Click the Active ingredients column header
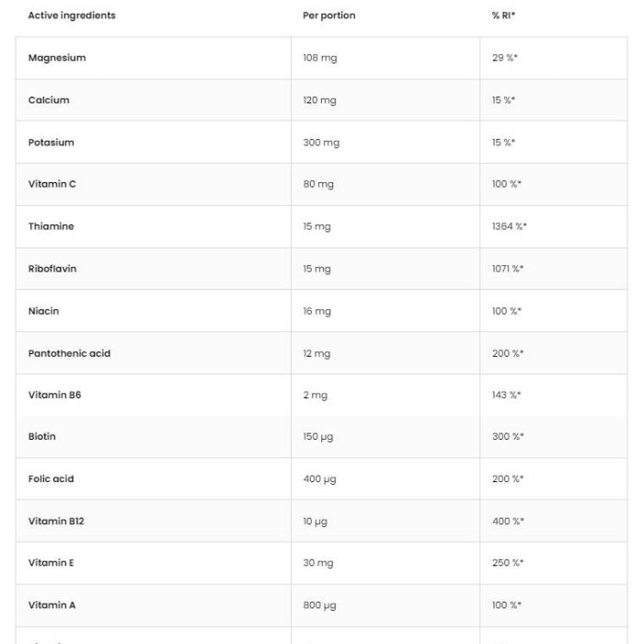The width and height of the screenshot is (644, 644). (72, 16)
